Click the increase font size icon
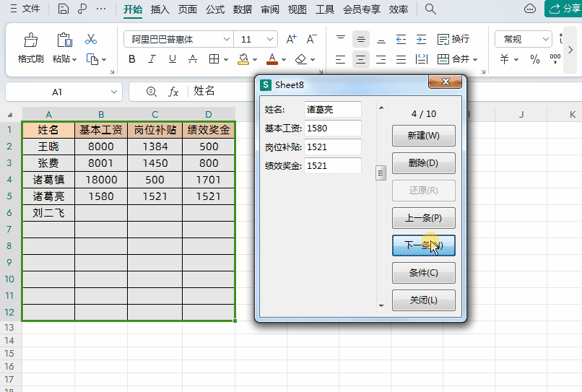 [292, 39]
